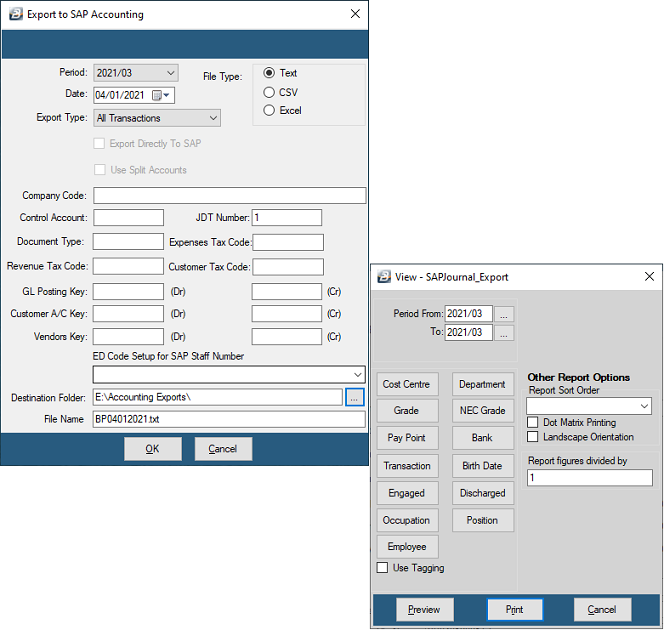Click the Occupation filter button

click(407, 520)
